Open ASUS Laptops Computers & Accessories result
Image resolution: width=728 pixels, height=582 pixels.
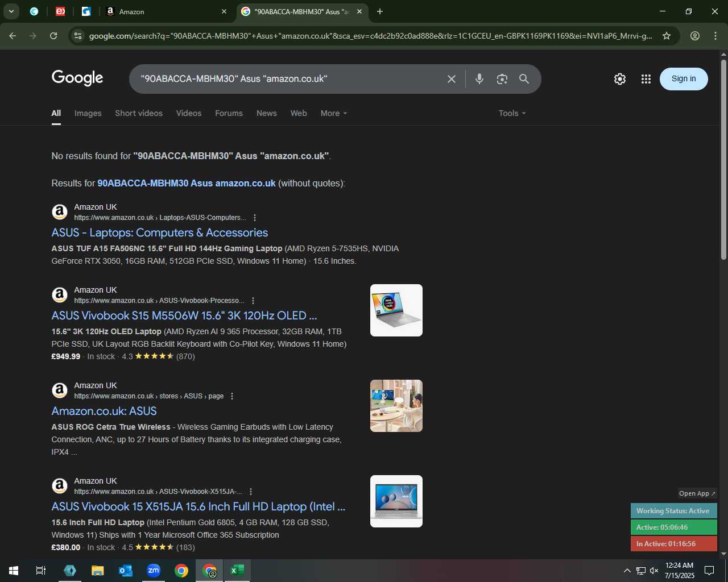[x=160, y=232]
